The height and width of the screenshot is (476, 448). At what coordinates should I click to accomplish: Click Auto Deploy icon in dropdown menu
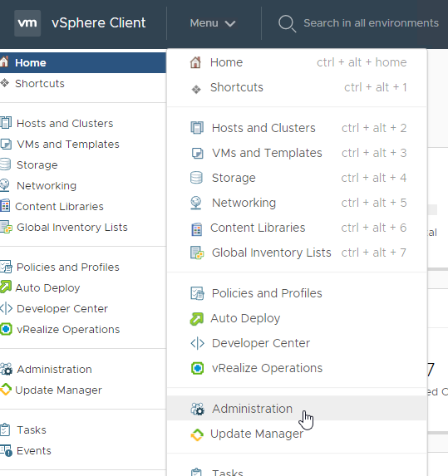click(x=197, y=319)
